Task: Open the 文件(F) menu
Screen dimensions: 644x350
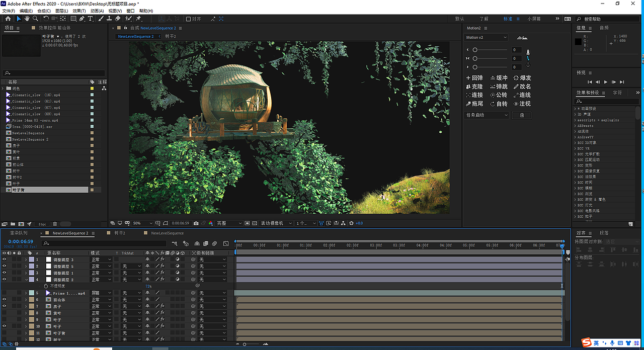Action: click(9, 11)
